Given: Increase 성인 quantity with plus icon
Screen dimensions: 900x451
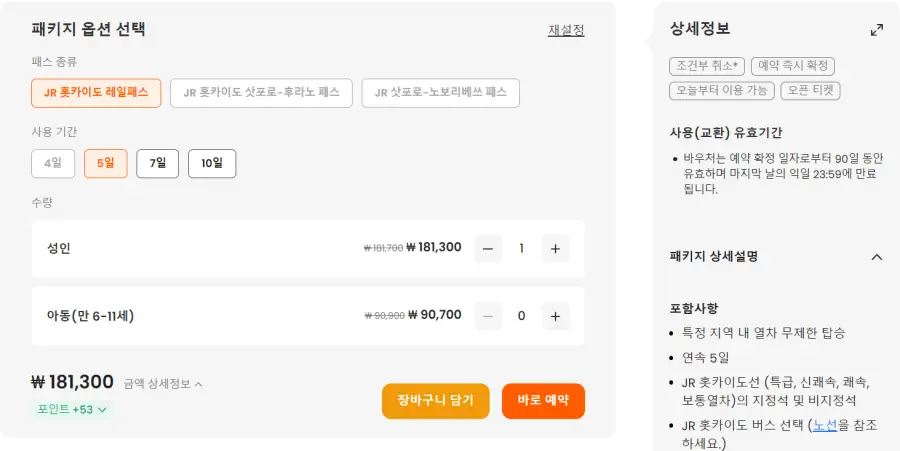Looking at the screenshot, I should tap(555, 248).
